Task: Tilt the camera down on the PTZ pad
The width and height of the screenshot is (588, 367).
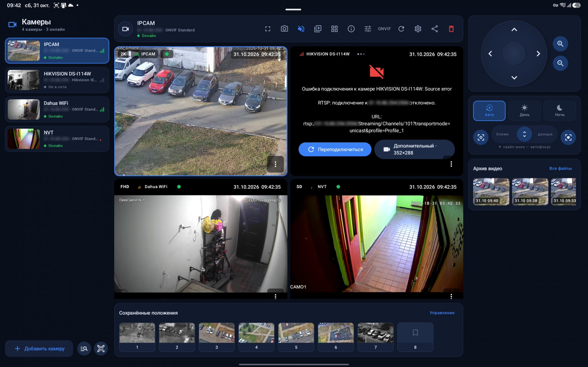Action: [x=514, y=78]
